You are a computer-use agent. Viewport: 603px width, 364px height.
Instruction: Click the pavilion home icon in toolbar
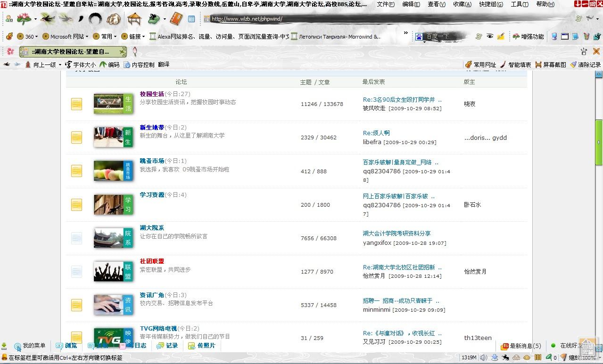coord(134,19)
